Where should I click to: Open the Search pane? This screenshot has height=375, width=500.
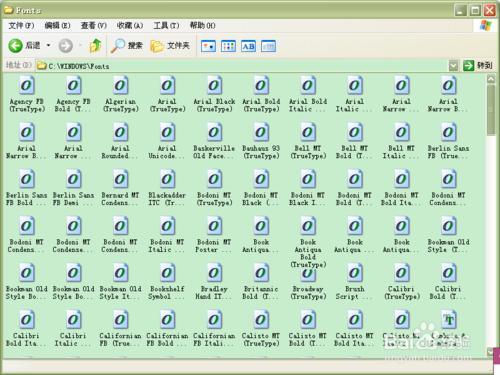127,46
